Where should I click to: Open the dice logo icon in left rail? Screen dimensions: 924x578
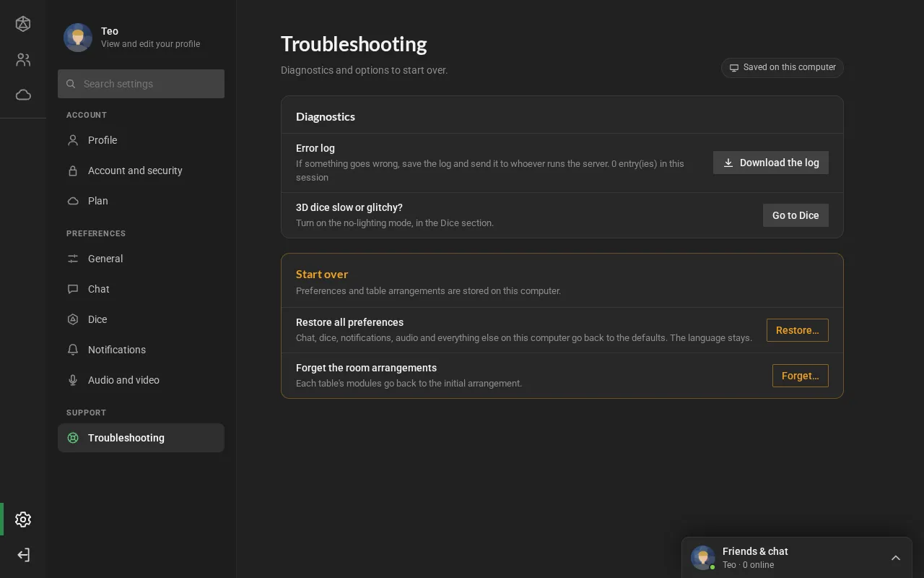23,24
